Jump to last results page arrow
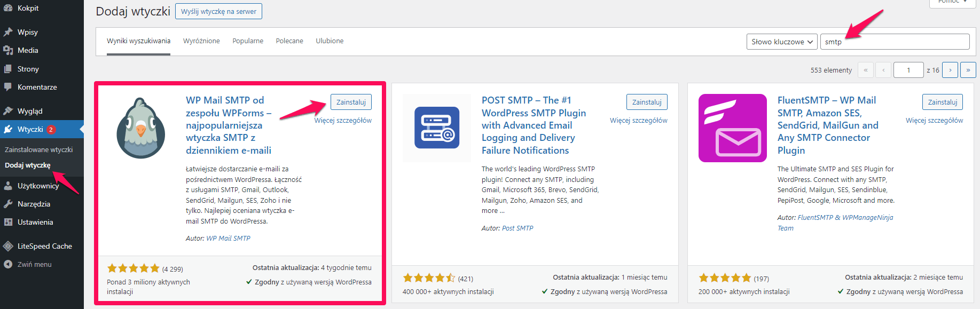Screen dimensions: 980x309 coord(968,70)
